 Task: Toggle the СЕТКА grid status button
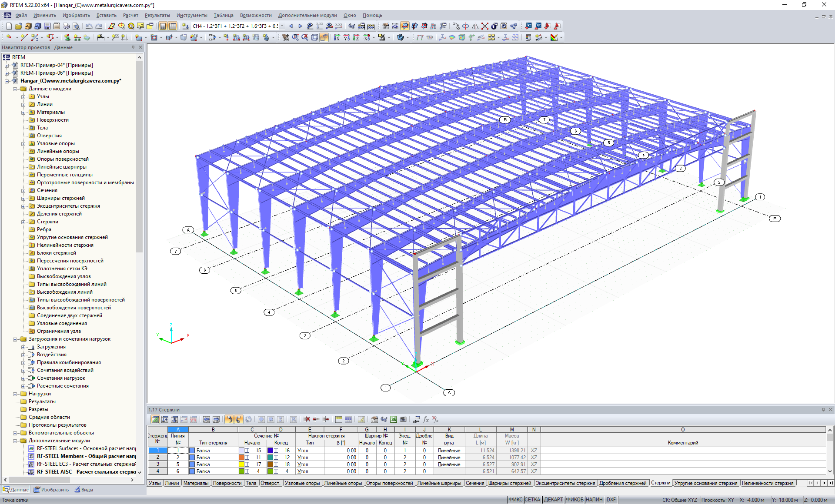tap(532, 500)
